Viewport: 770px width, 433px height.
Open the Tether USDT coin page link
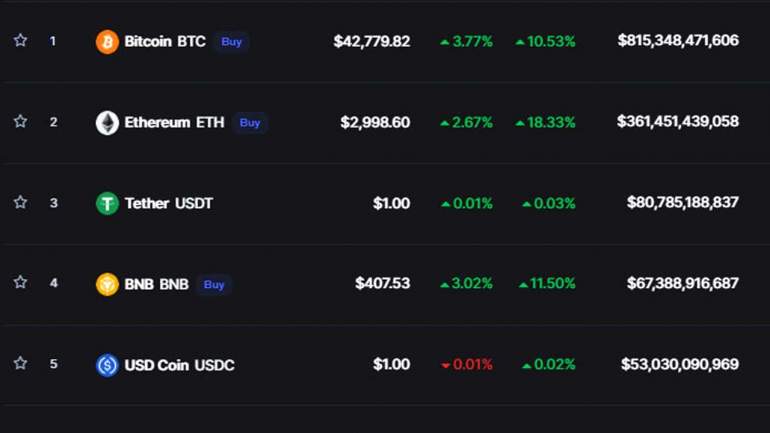click(168, 203)
